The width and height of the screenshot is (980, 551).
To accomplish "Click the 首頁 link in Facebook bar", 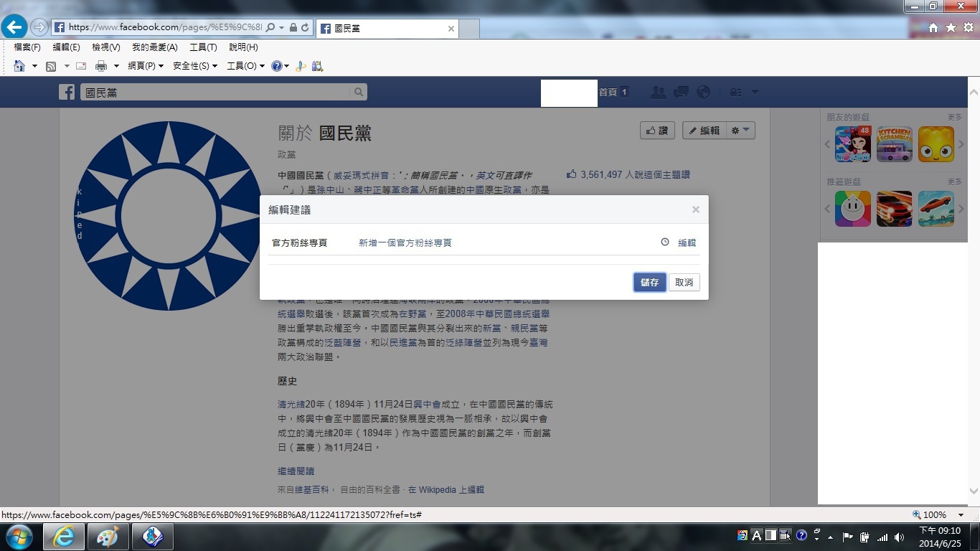I will 608,92.
